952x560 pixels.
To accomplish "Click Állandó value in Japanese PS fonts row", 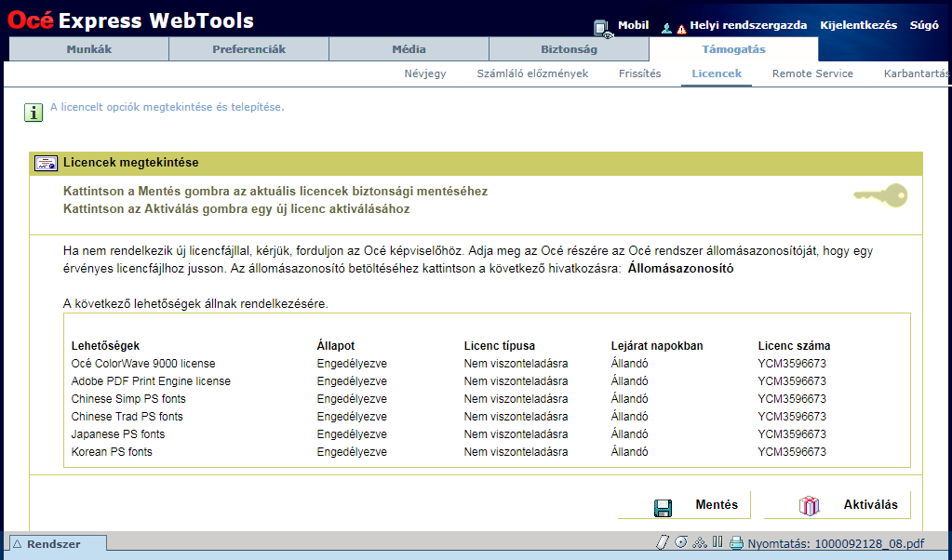I will click(x=630, y=433).
